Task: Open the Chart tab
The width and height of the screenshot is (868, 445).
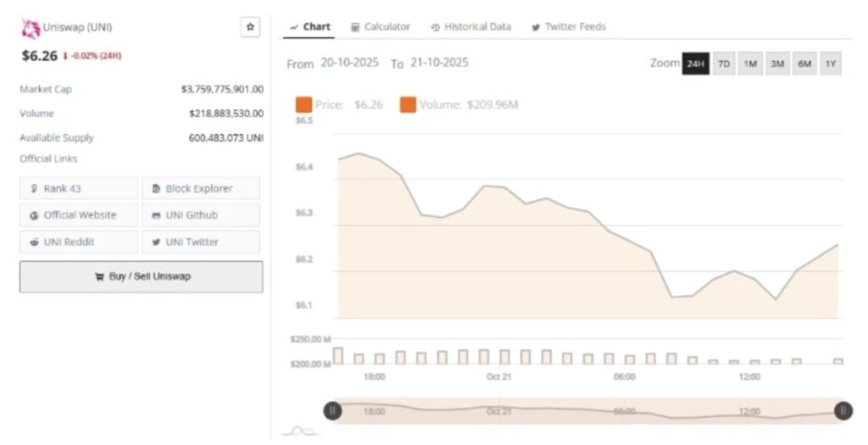Action: pos(309,27)
